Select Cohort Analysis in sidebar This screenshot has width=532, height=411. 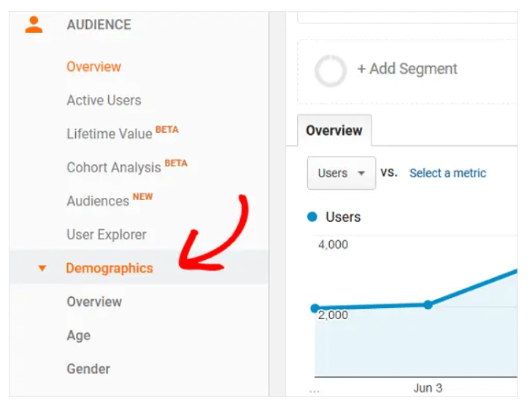tap(113, 167)
